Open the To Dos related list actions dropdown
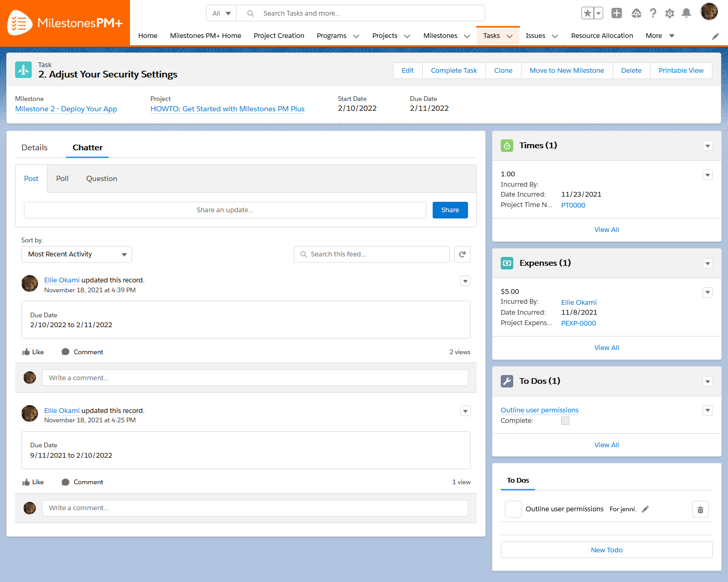This screenshot has width=728, height=582. 708,382
